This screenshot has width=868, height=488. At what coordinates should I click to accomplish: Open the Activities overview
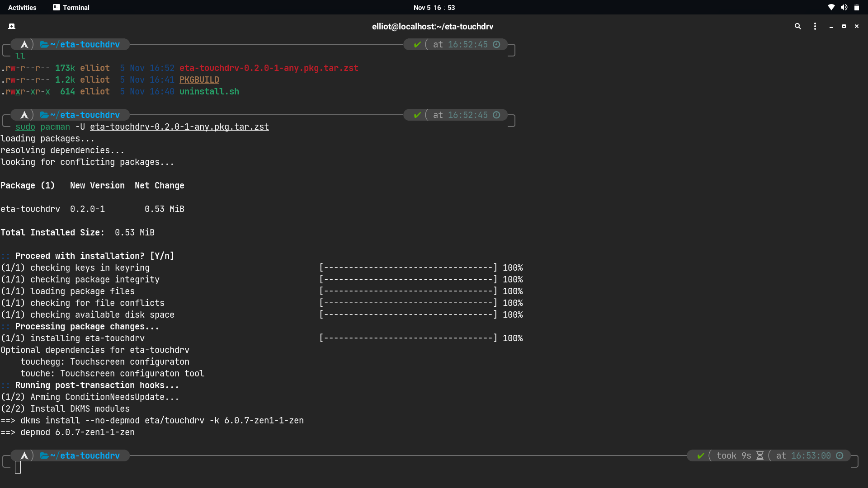22,7
